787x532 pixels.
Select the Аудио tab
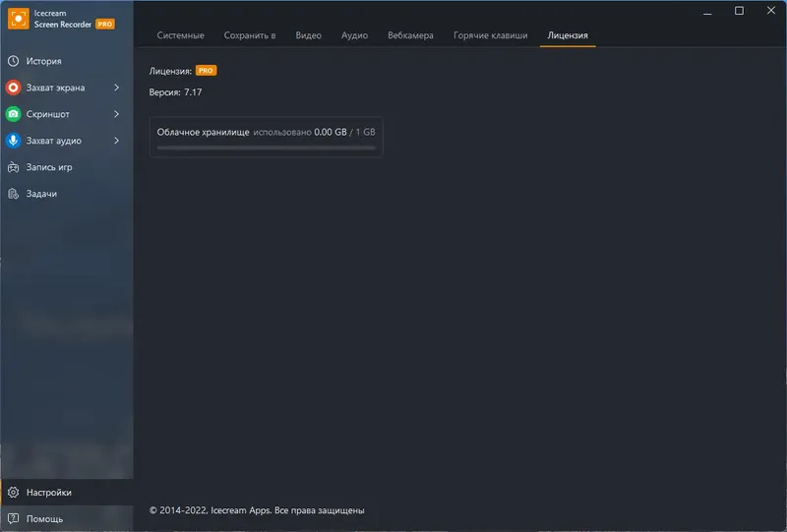tap(354, 35)
